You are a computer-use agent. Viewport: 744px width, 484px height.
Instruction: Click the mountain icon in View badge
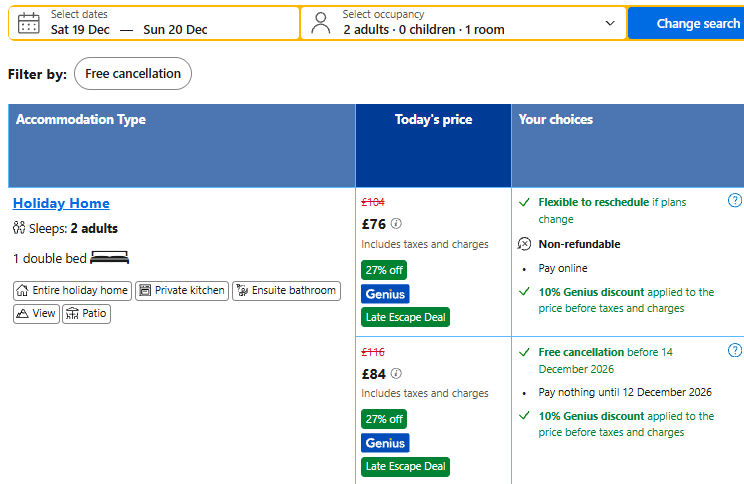pyautogui.click(x=22, y=314)
